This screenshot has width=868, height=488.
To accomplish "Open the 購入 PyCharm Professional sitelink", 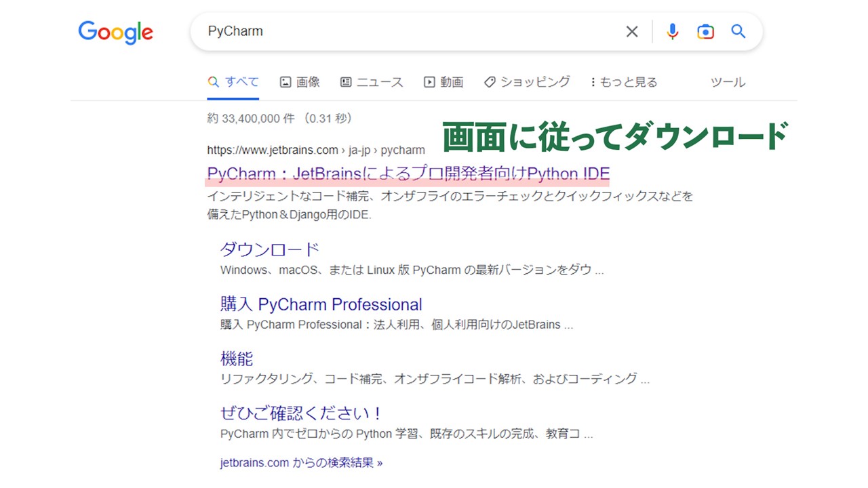I will (321, 304).
